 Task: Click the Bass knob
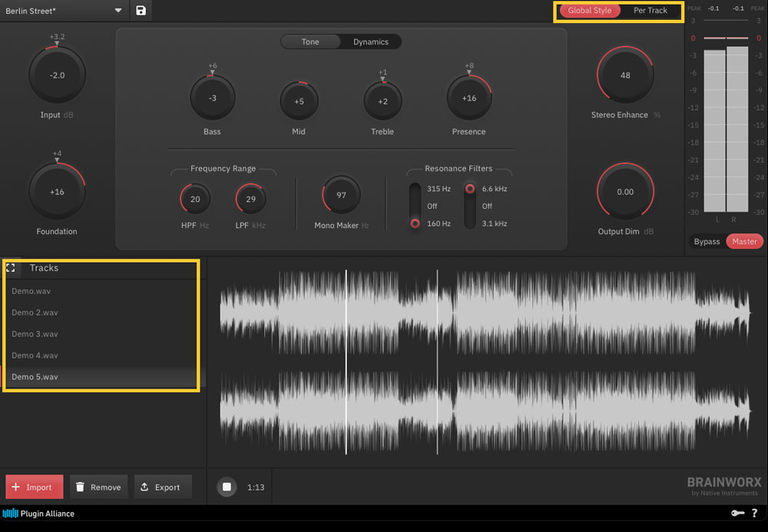tap(213, 98)
